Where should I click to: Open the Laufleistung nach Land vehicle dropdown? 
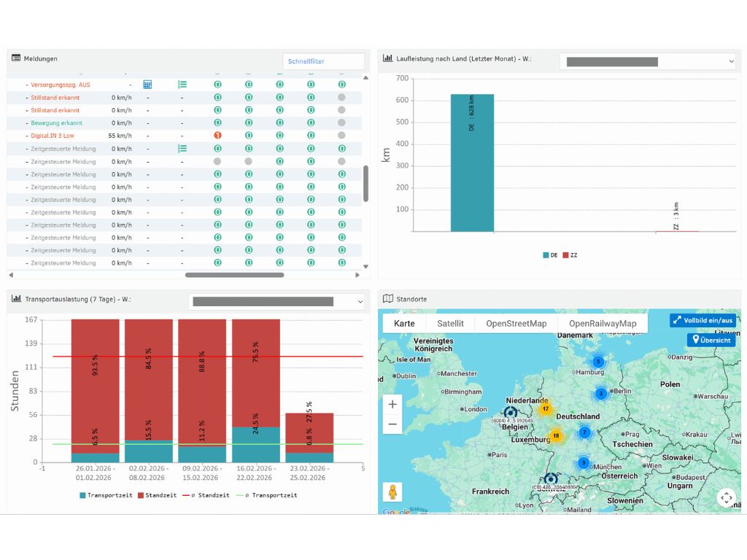[x=649, y=61]
